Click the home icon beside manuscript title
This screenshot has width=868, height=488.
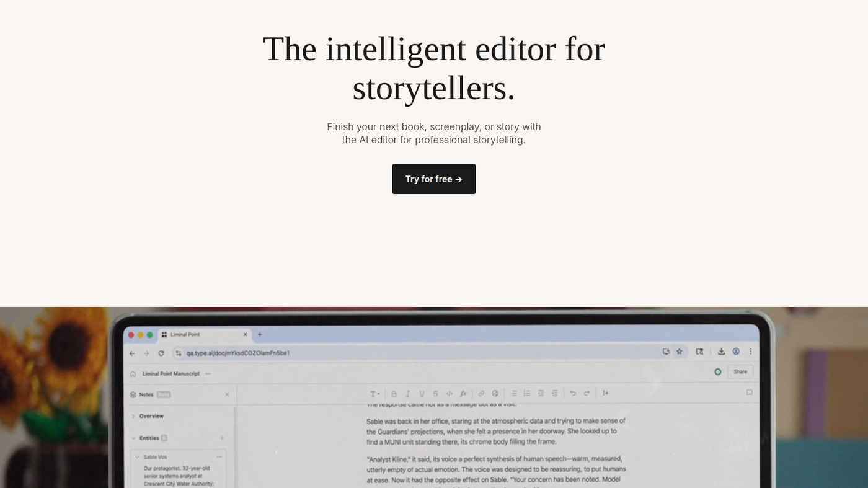click(x=133, y=374)
